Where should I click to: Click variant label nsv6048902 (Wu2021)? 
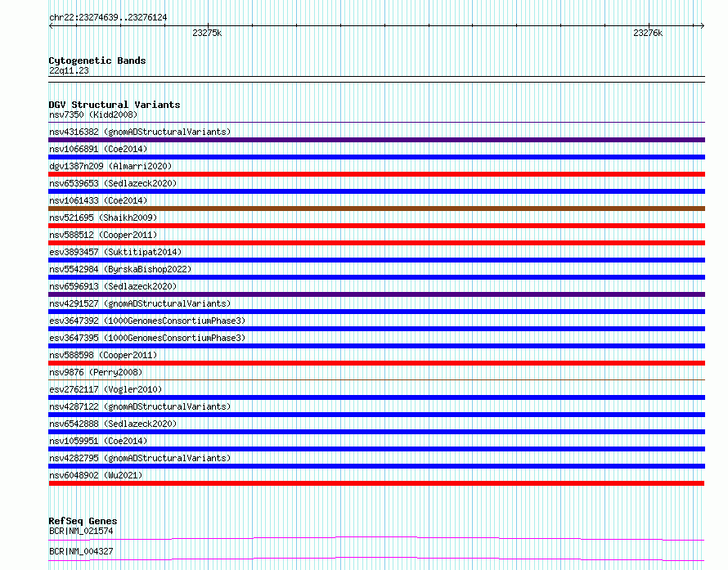(96, 475)
